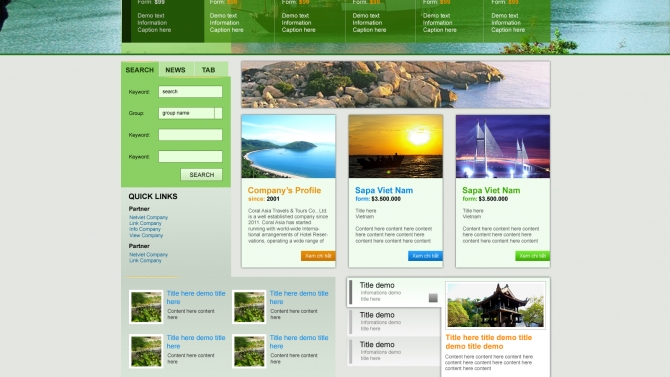Viewport: 670px width, 377px height.
Task: Switch to the SEARCH tab
Action: (140, 70)
